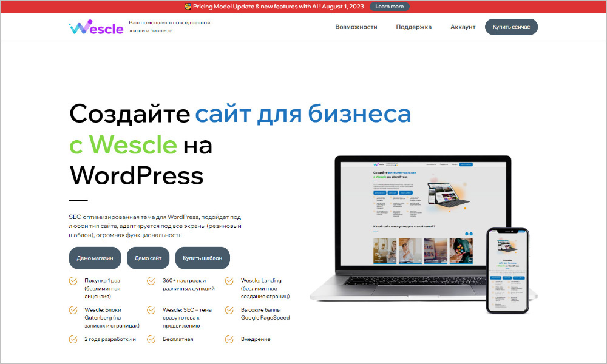Click the "Купить шаблон" button
Image resolution: width=607 pixels, height=364 pixels.
[203, 258]
